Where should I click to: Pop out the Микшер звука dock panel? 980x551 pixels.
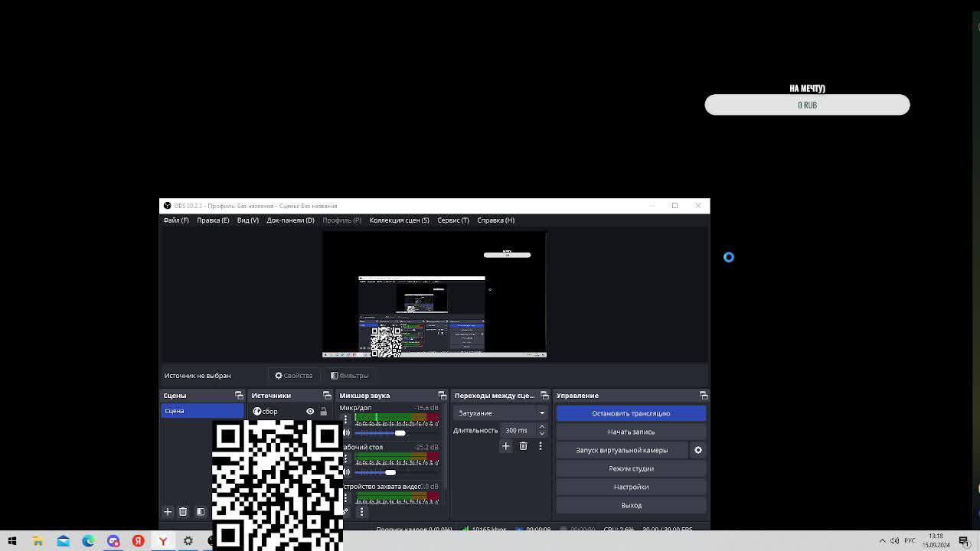(442, 396)
